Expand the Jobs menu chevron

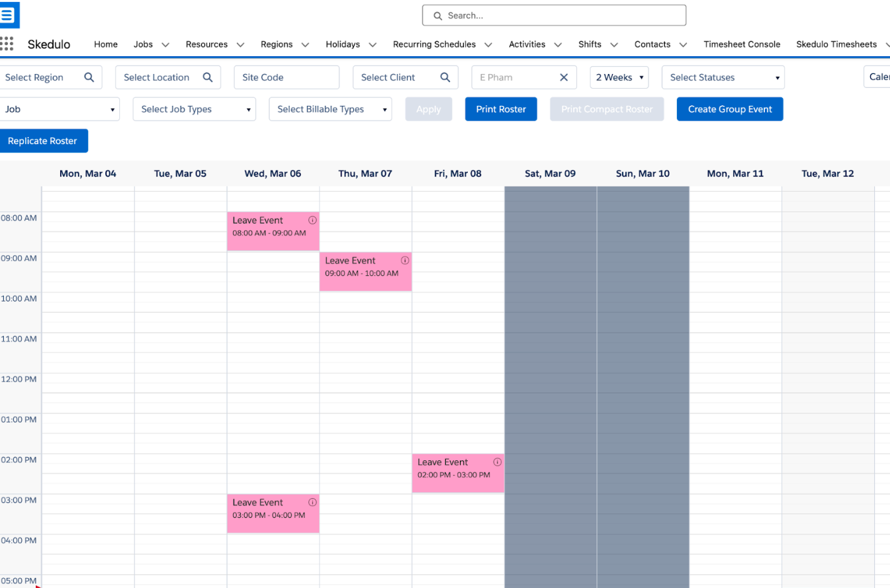coord(165,45)
